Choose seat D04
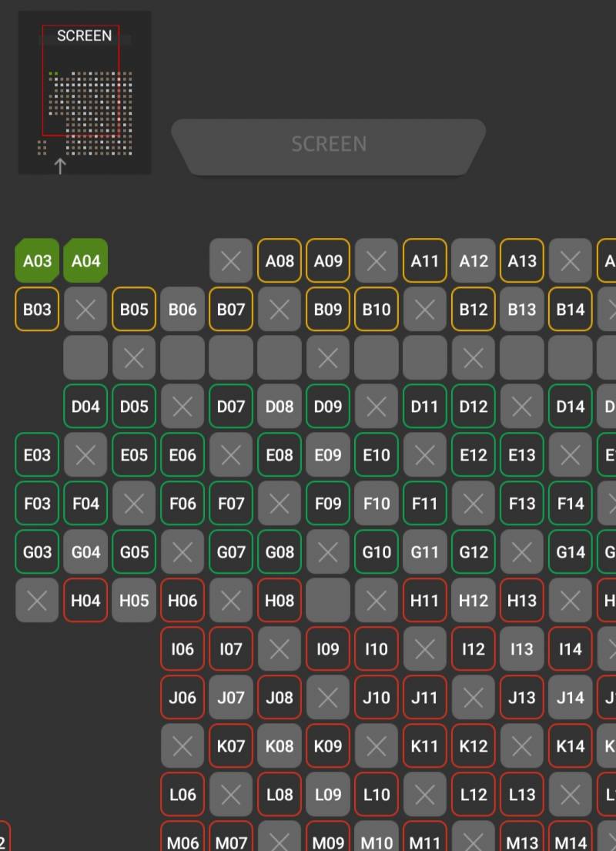Viewport: 616px width, 851px height. [85, 407]
